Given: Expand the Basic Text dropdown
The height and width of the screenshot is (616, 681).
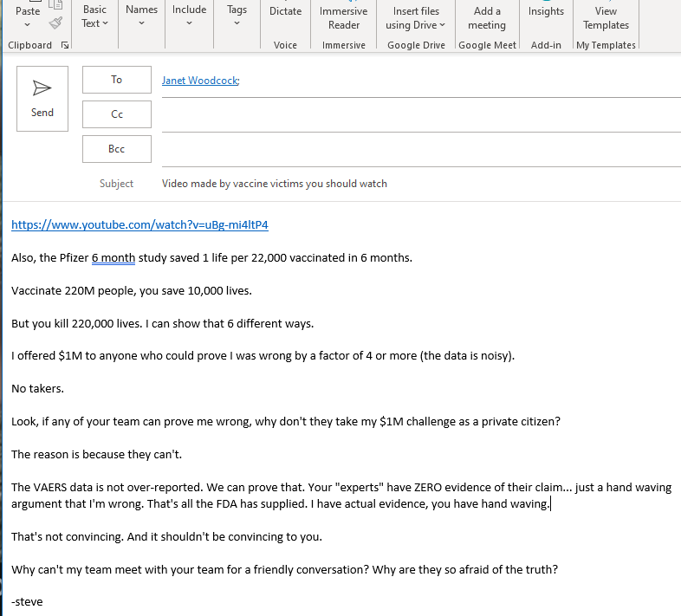Looking at the screenshot, I should tap(94, 16).
